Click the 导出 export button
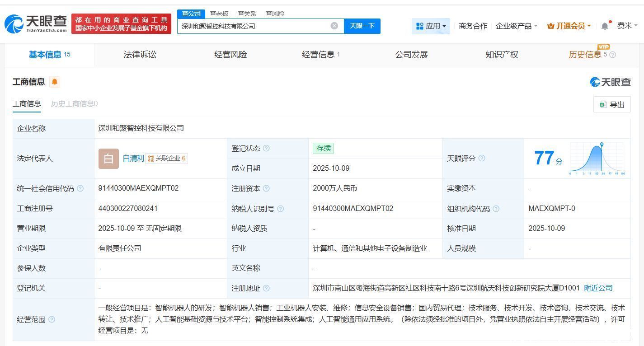Screen dimensions: 644x346 pos(612,104)
